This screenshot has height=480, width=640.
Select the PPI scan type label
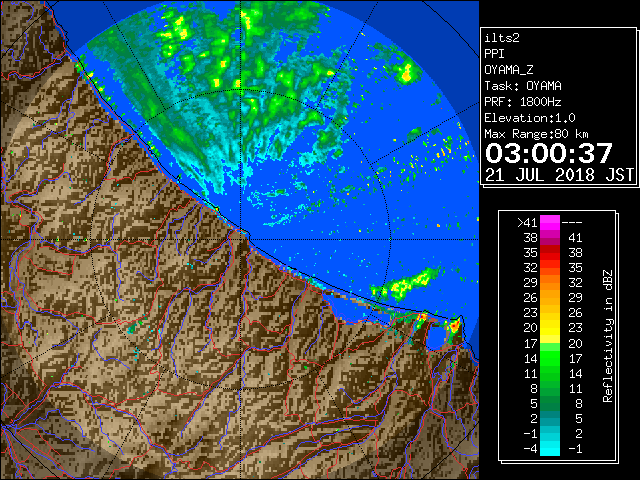click(x=494, y=54)
